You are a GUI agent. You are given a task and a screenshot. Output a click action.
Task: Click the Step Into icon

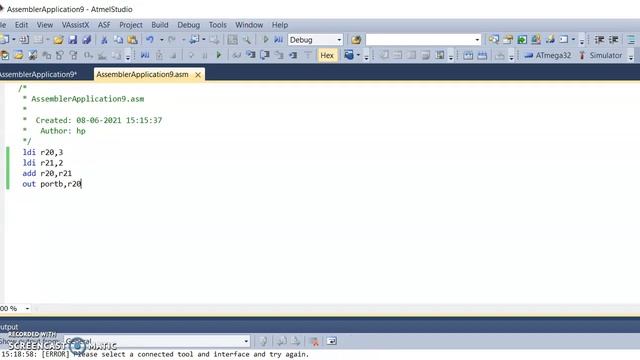pyautogui.click(x=251, y=56)
